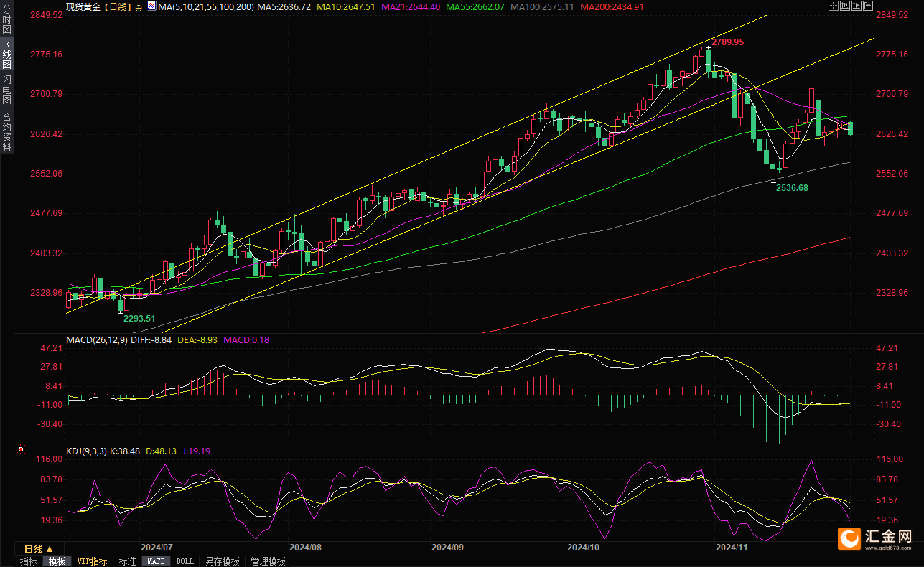Select the MACD template button

tap(156, 561)
